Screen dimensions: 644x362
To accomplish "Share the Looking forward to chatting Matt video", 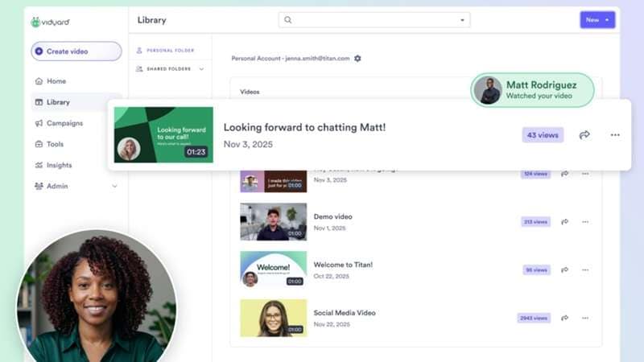I will [584, 134].
